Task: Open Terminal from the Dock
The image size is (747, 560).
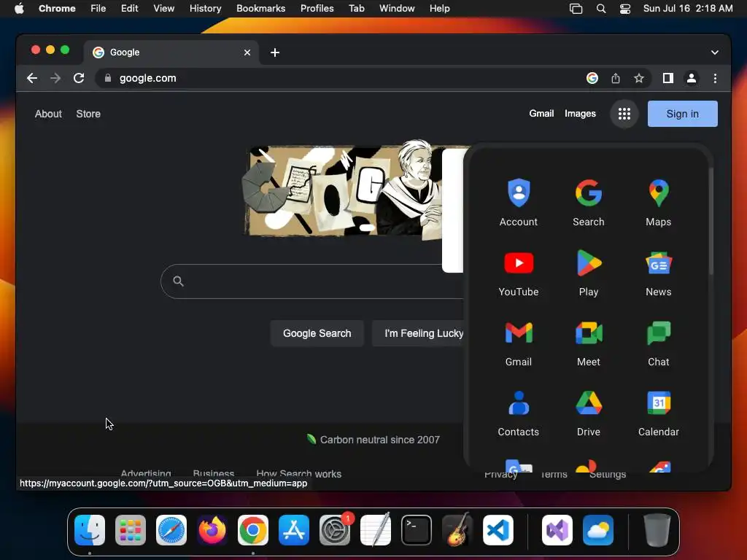Action: (x=417, y=530)
